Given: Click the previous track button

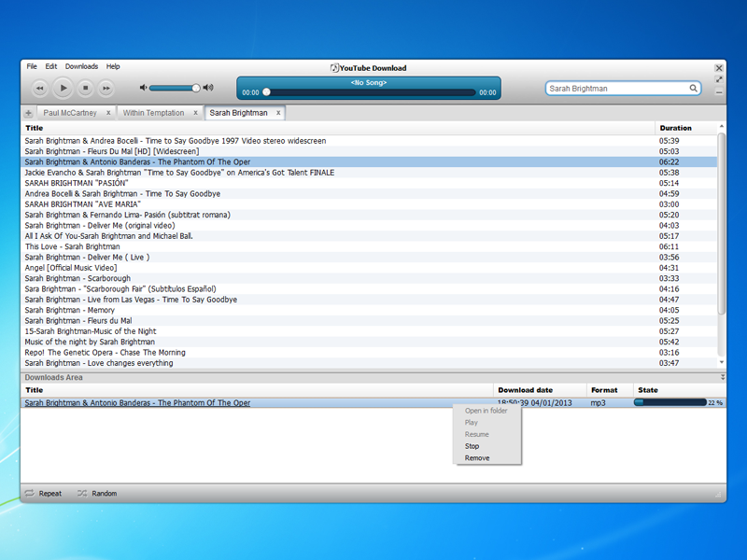Looking at the screenshot, I should (40, 88).
